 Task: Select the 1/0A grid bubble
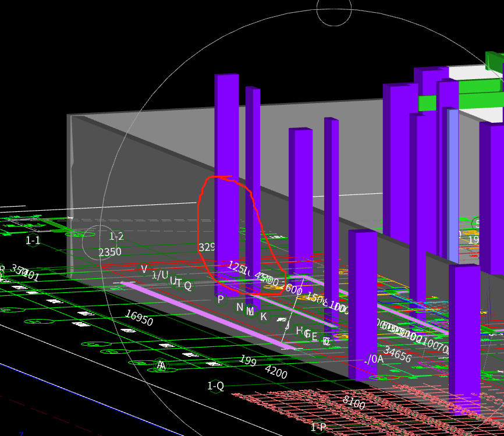(x=374, y=359)
